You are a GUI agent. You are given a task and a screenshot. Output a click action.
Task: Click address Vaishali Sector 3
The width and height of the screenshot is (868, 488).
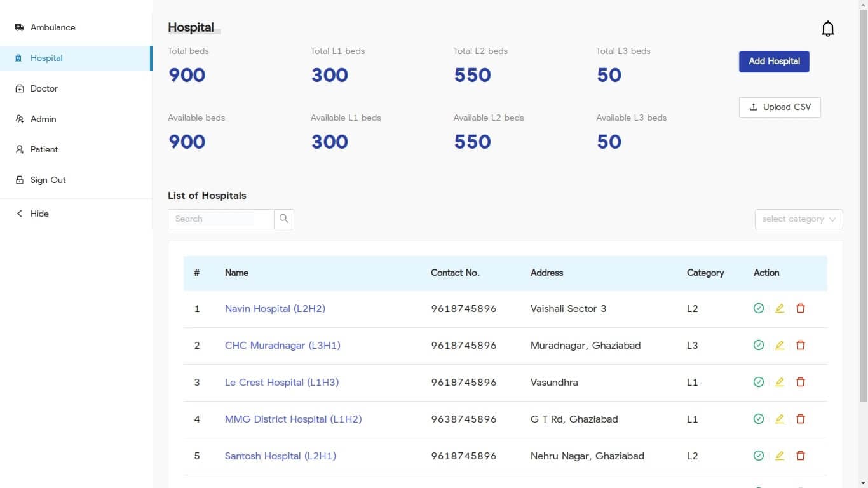[x=568, y=308]
